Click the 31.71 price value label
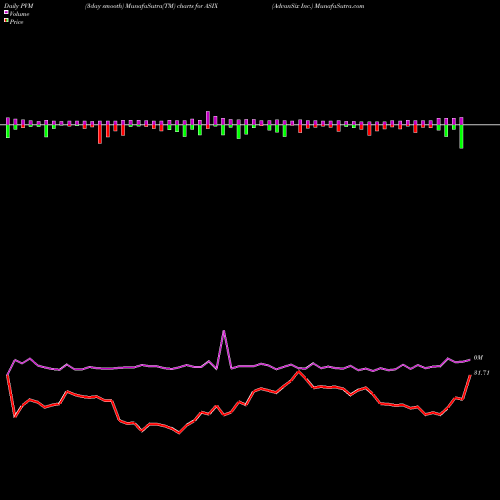The image size is (500, 500). pos(481,373)
